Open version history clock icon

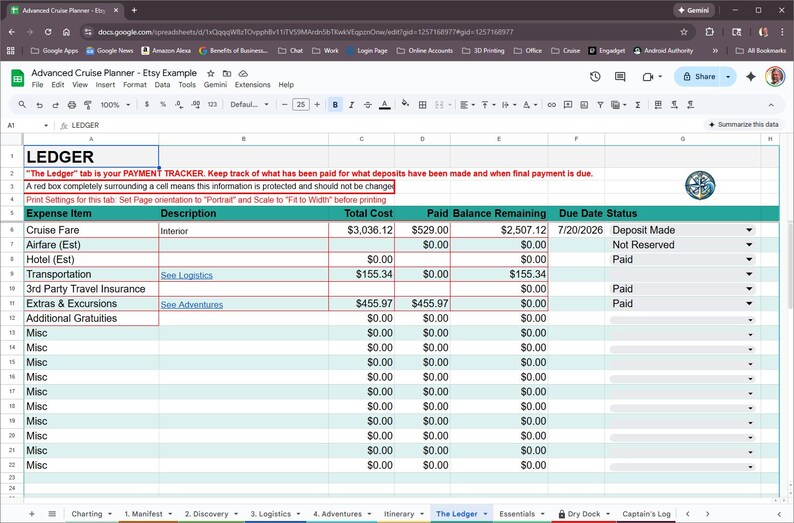coord(595,76)
